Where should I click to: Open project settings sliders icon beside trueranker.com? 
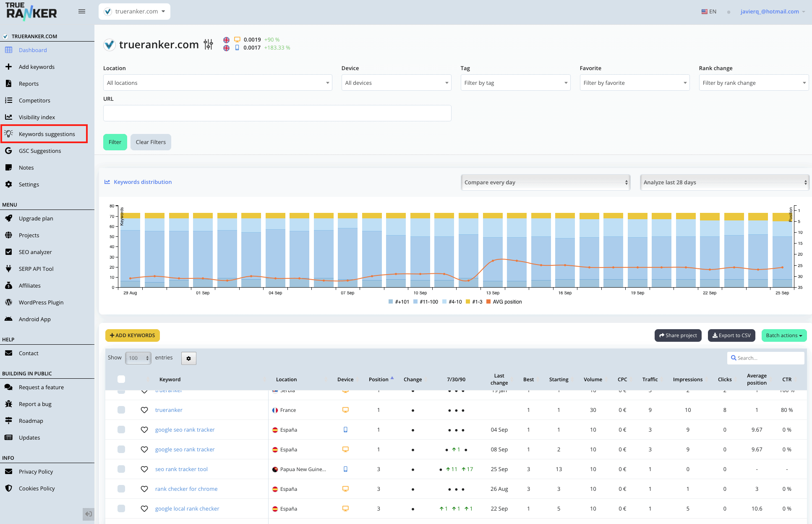coord(208,45)
